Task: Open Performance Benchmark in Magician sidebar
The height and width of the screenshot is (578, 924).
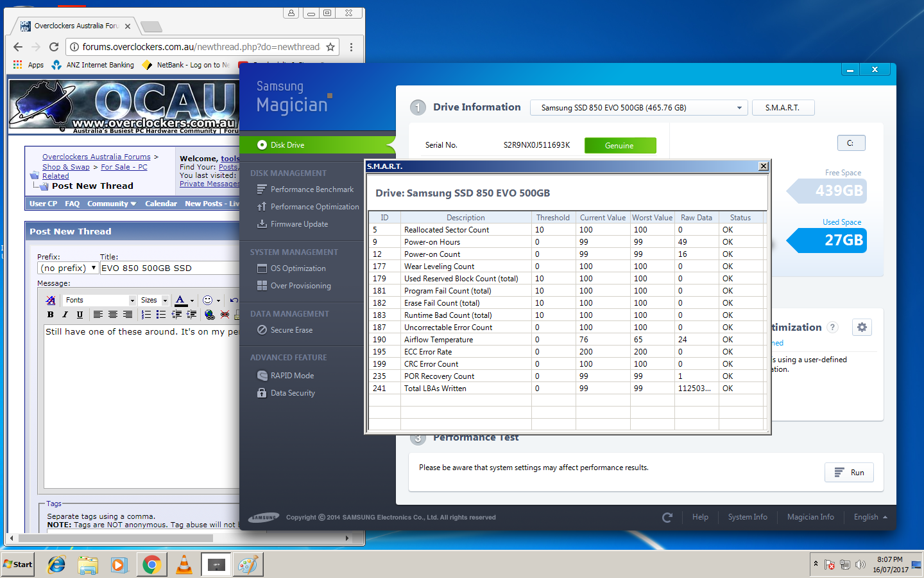Action: click(312, 189)
